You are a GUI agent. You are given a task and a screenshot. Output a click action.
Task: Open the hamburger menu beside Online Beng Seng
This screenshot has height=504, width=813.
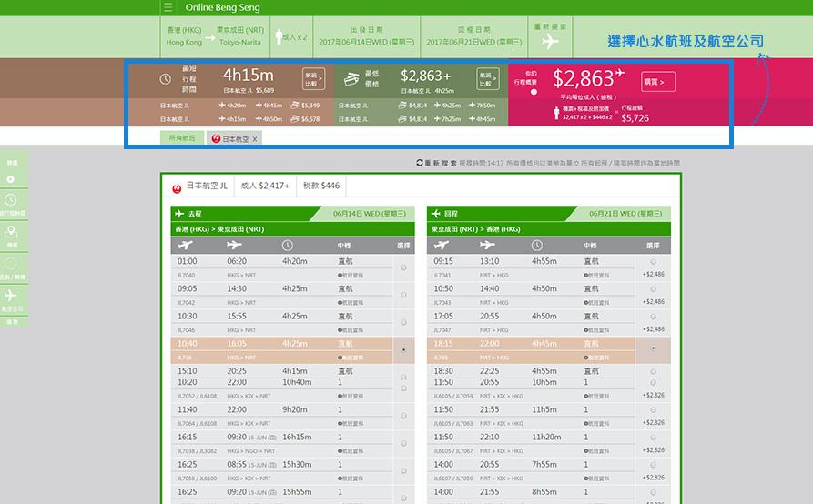click(x=168, y=7)
